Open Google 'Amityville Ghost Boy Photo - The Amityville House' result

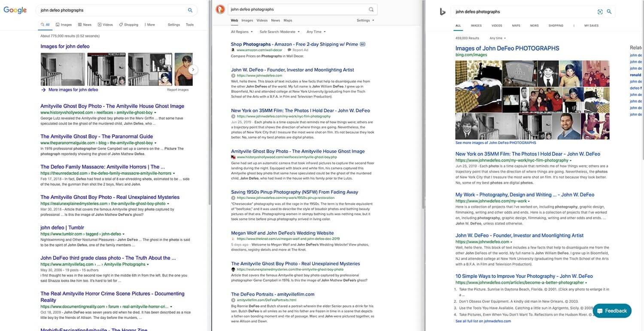[x=112, y=106]
